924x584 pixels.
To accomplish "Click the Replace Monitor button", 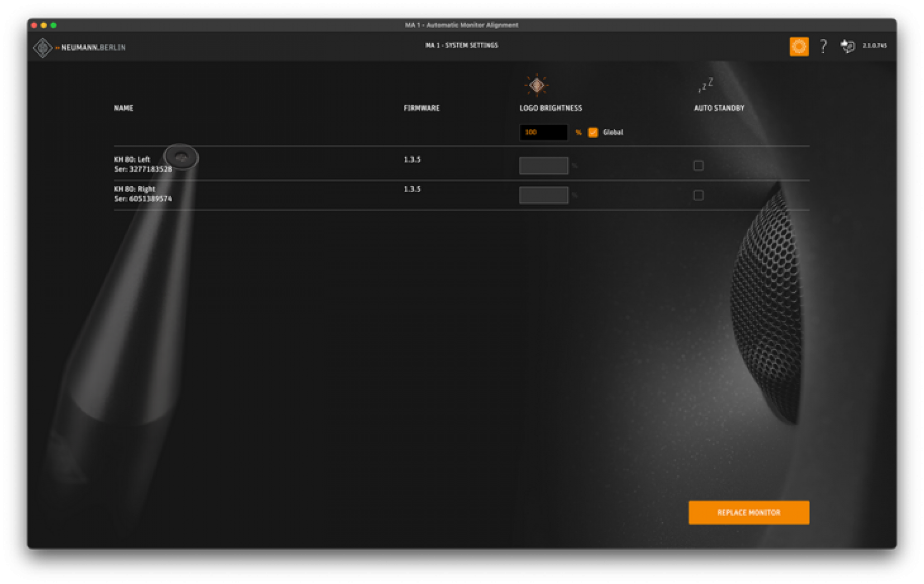I will 749,512.
